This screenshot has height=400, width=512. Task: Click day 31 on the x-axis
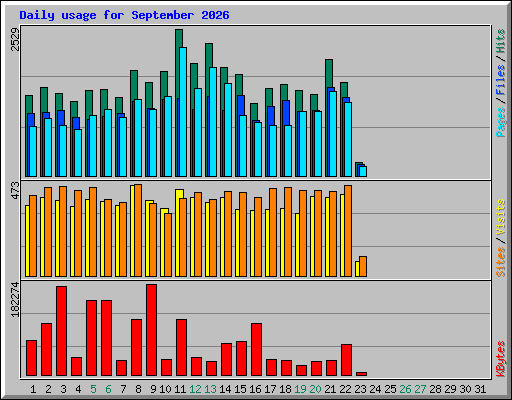pyautogui.click(x=480, y=389)
